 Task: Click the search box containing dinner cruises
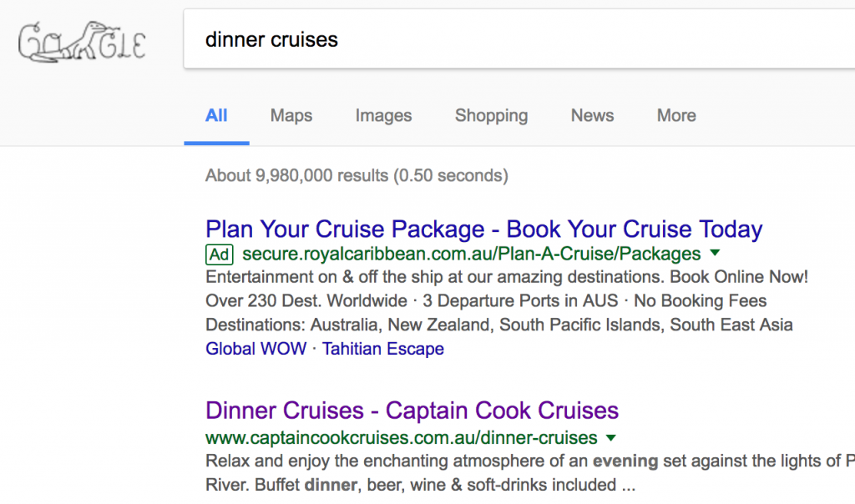(x=501, y=39)
